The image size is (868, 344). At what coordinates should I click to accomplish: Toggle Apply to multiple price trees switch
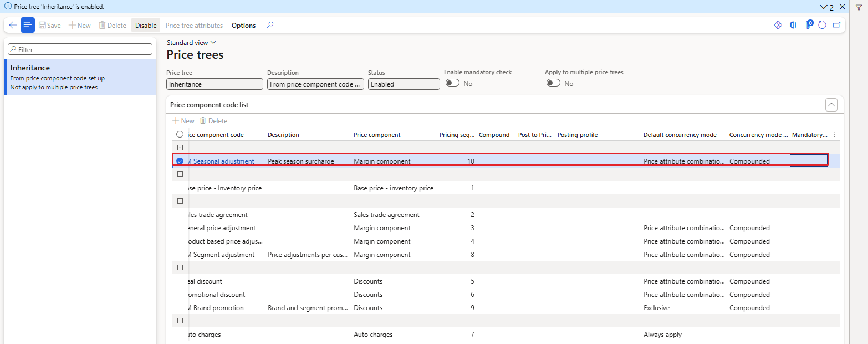(553, 83)
